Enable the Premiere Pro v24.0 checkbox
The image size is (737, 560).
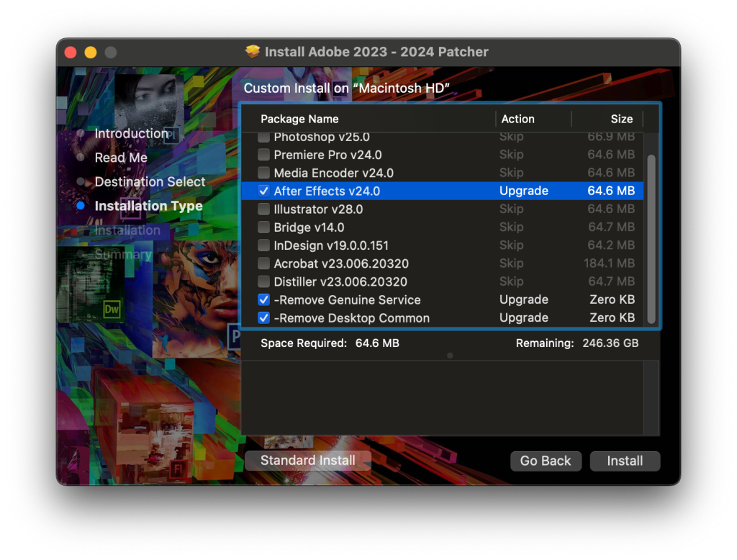coord(263,154)
